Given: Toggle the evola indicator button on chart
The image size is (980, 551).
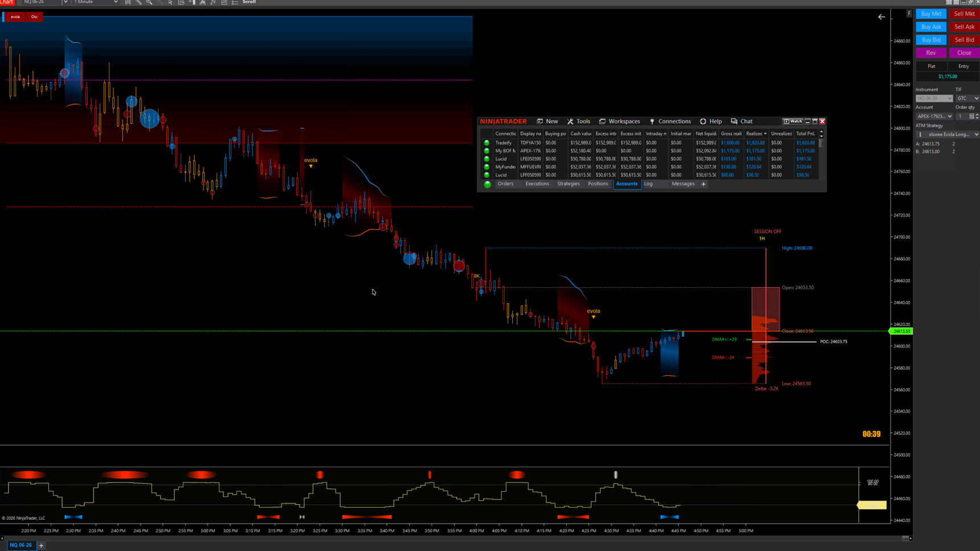Looking at the screenshot, I should point(15,17).
